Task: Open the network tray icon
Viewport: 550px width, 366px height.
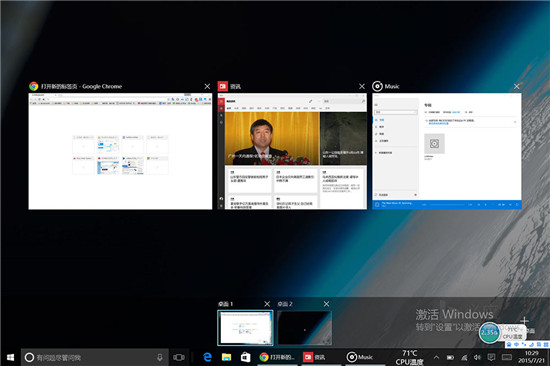Action: point(464,358)
